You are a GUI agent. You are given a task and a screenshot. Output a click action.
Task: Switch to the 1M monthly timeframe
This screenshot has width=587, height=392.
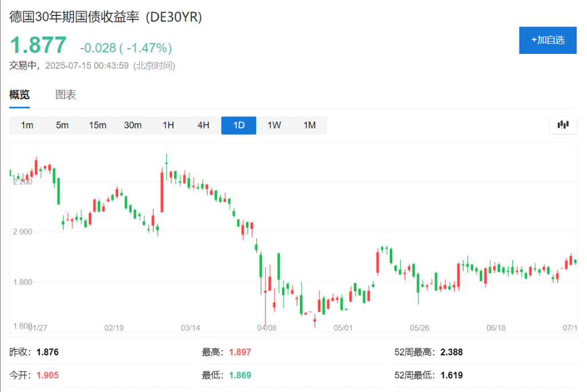[x=309, y=125]
